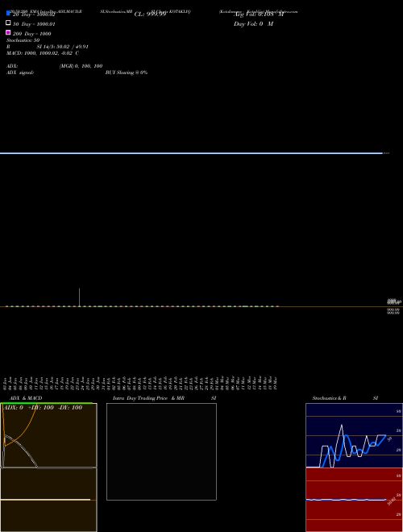Select the '20 Day' moving average value text
This screenshot has height=532, width=403.
pos(34,15)
